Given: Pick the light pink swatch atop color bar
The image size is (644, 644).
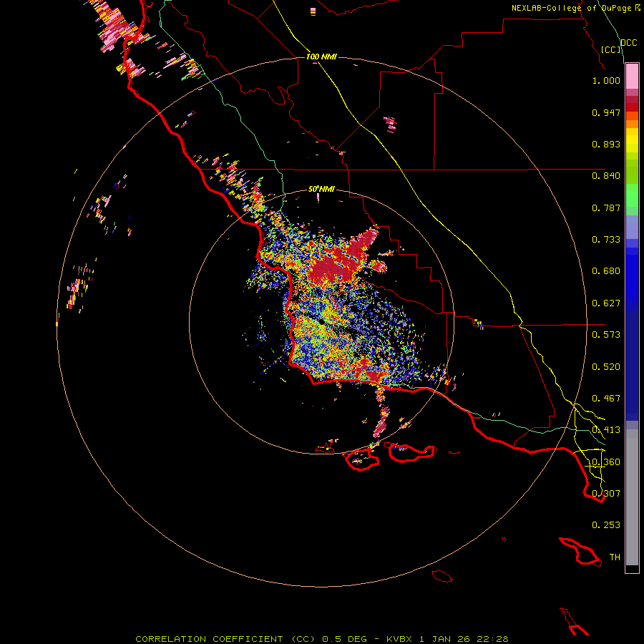Looking at the screenshot, I should (x=632, y=77).
